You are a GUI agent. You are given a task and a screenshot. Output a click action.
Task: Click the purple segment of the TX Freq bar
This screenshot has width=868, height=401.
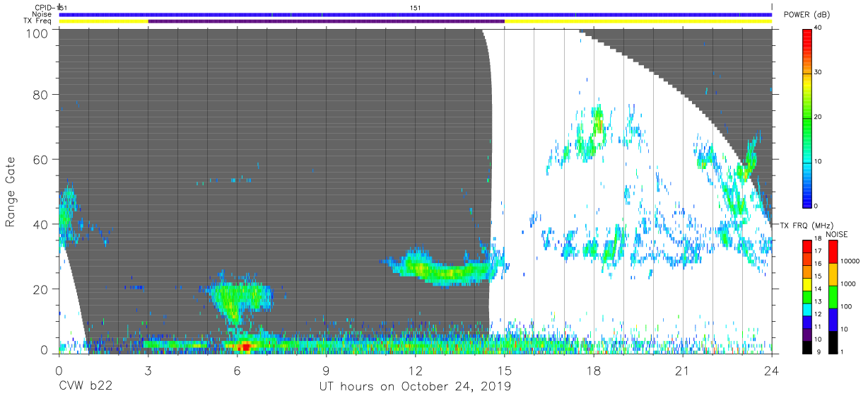pos(326,21)
